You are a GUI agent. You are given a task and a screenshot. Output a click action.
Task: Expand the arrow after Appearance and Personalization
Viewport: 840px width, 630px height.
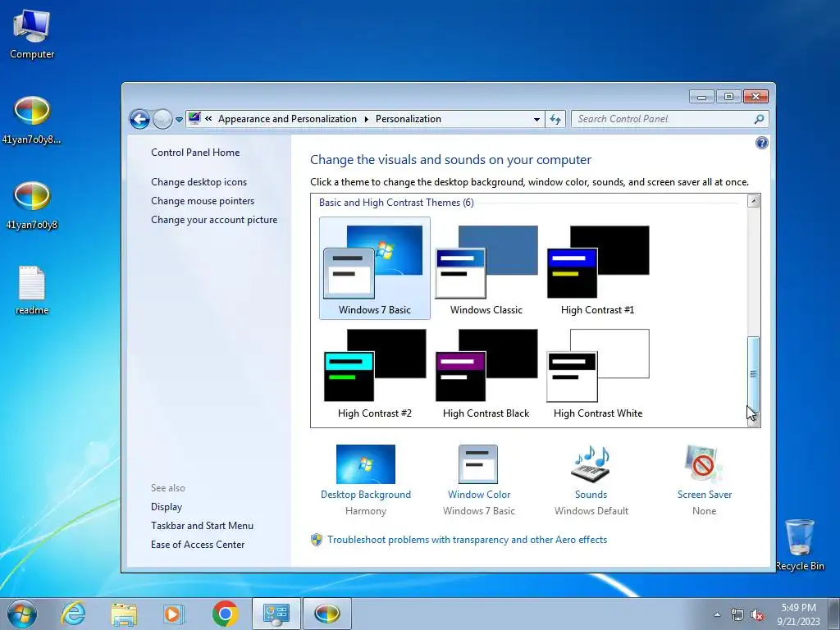point(367,119)
